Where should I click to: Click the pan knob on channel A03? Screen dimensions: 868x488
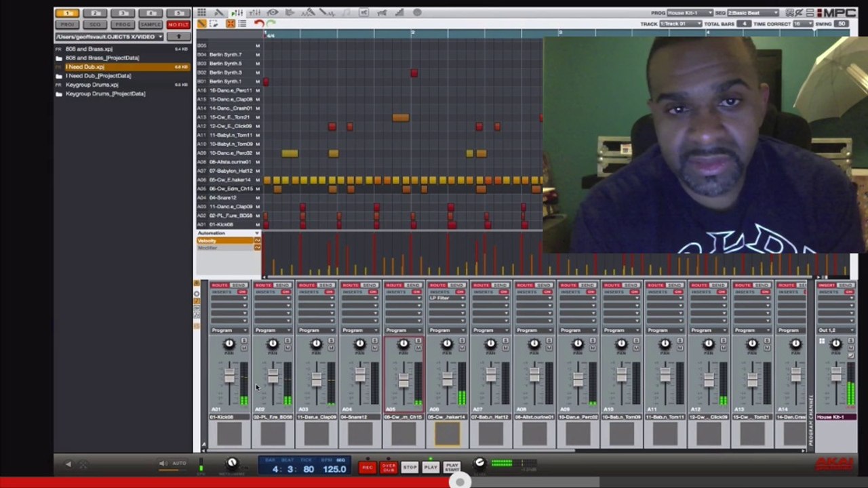[316, 344]
